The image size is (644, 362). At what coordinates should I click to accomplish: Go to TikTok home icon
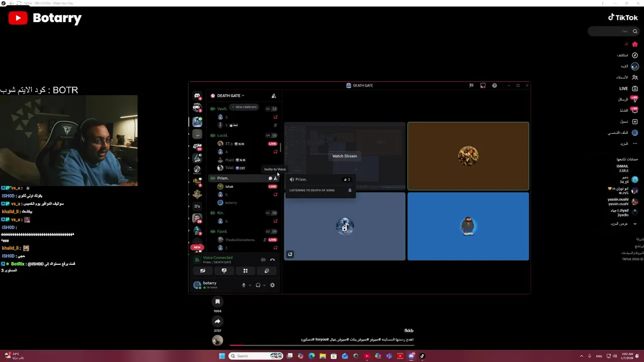click(635, 44)
